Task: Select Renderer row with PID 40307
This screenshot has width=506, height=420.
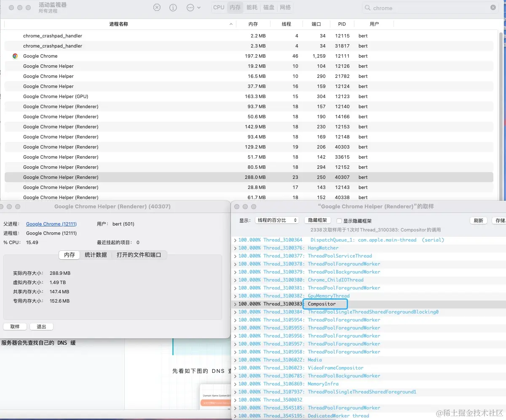Action: [249, 177]
